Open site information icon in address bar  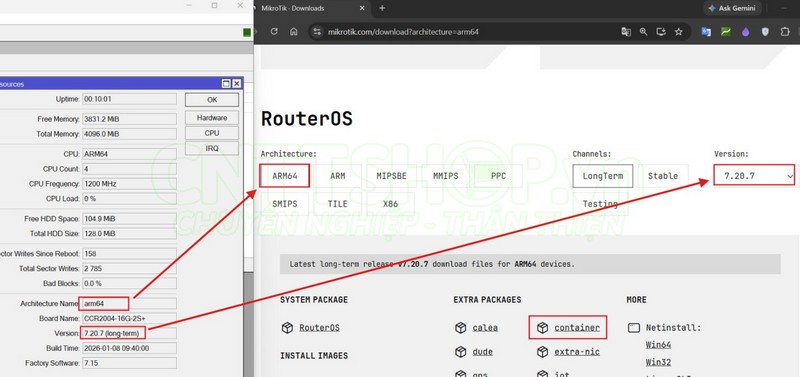point(317,32)
